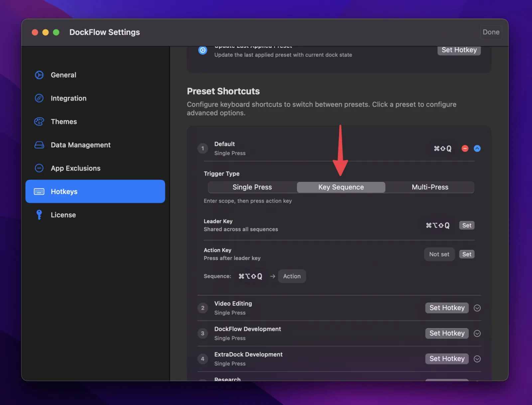This screenshot has width=532, height=405.
Task: Click the number 1 badge of Default preset
Action: (x=202, y=148)
